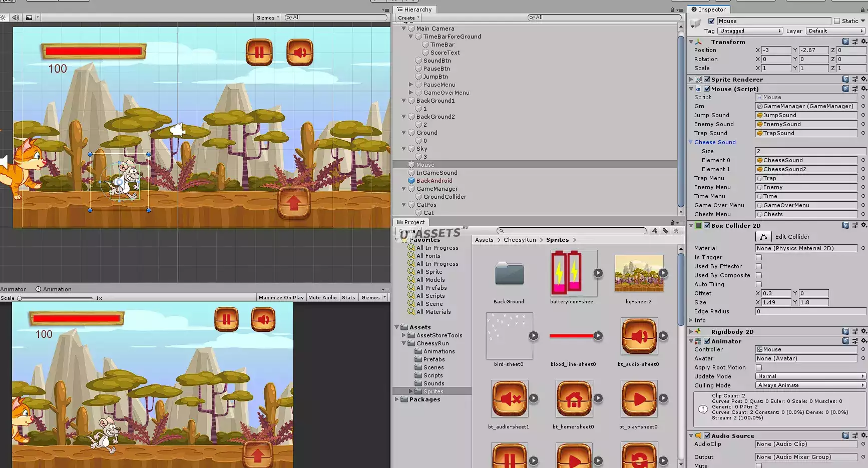This screenshot has height=468, width=868.
Task: Click Search by Type icon in Project
Action: [655, 231]
